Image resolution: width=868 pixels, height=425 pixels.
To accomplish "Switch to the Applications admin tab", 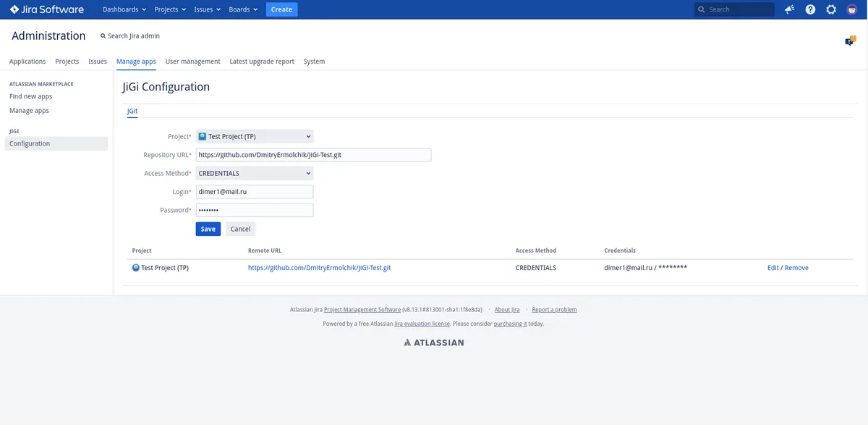I will (x=27, y=62).
